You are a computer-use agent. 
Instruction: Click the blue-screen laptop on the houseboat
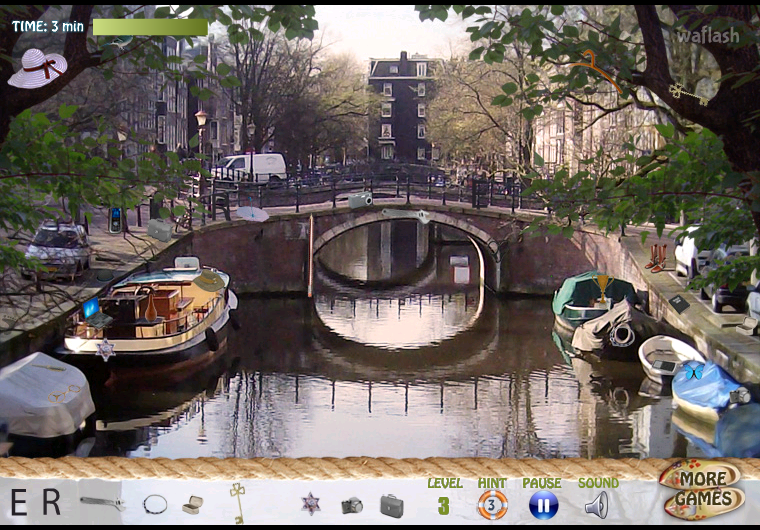[x=96, y=314]
